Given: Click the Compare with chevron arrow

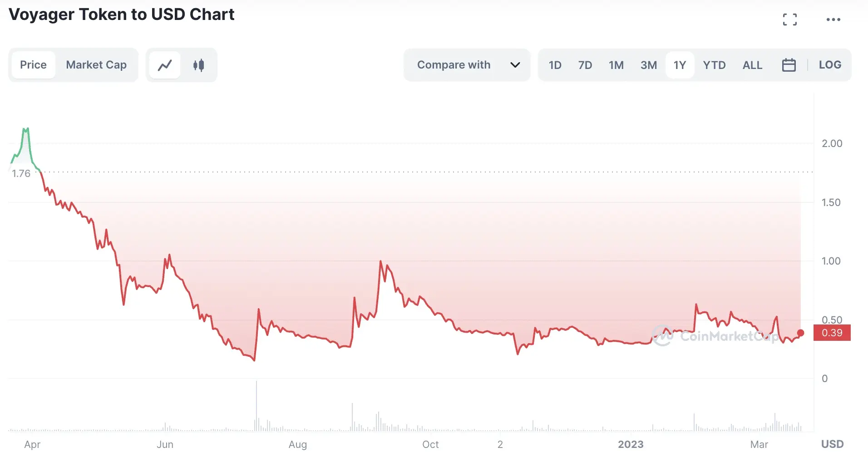Looking at the screenshot, I should pyautogui.click(x=515, y=65).
